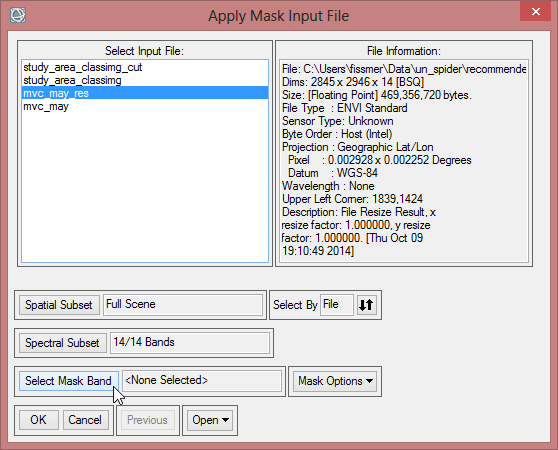
Task: Open the Mask Options dropdown
Action: coord(335,381)
